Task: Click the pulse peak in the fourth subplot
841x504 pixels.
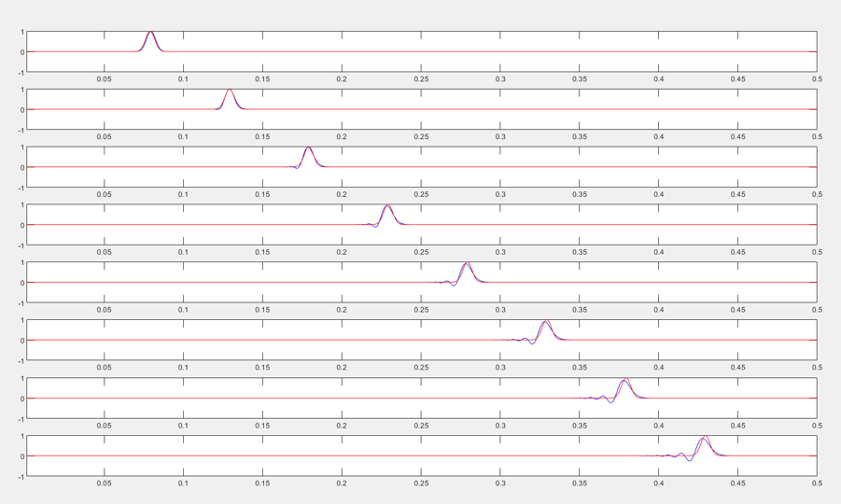Action: click(388, 206)
